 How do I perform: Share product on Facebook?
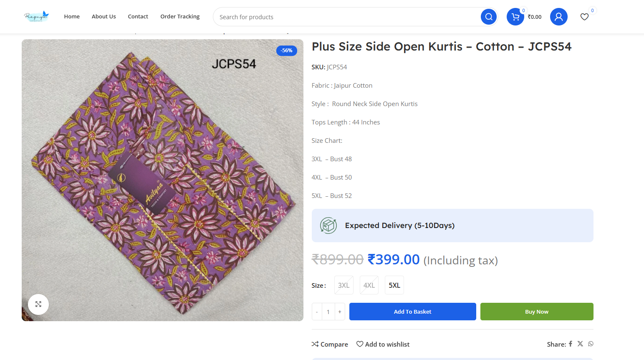[x=571, y=344]
